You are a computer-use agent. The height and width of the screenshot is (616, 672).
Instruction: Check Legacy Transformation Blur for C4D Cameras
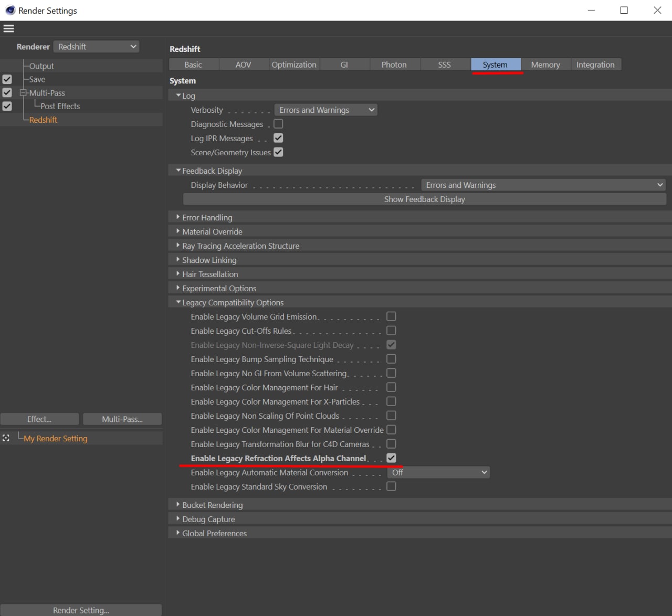[391, 444]
